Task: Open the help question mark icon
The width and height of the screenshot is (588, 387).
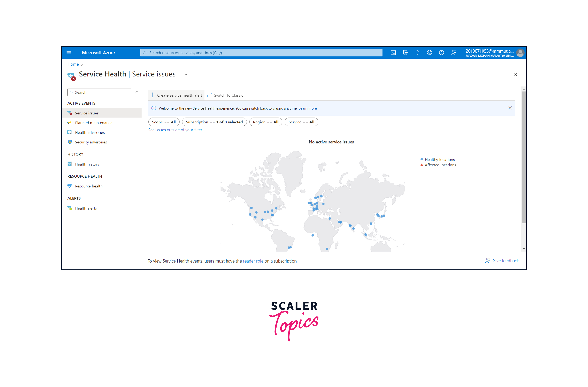Action: click(441, 53)
